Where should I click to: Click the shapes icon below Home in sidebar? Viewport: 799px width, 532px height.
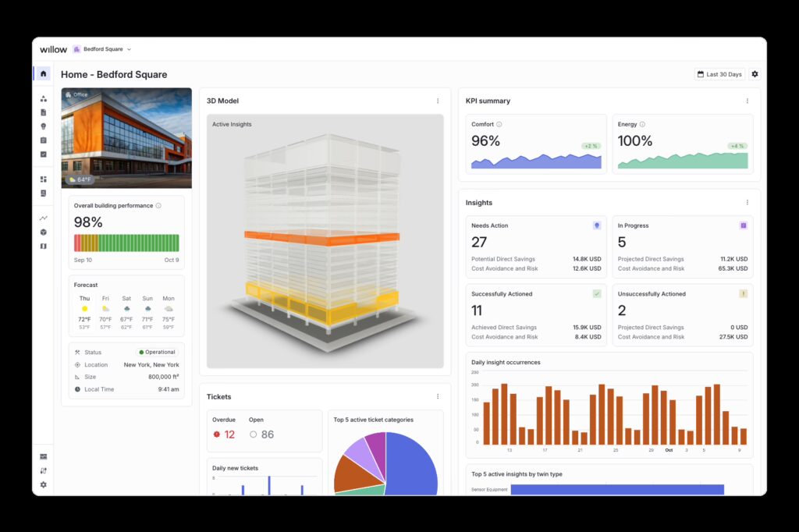(x=44, y=99)
